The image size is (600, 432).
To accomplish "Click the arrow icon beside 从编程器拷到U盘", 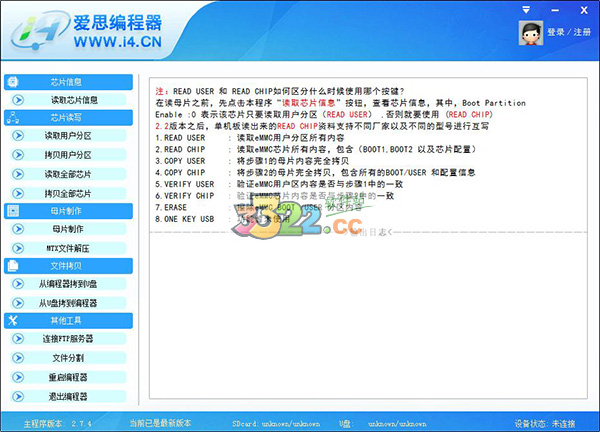I will click(x=18, y=284).
